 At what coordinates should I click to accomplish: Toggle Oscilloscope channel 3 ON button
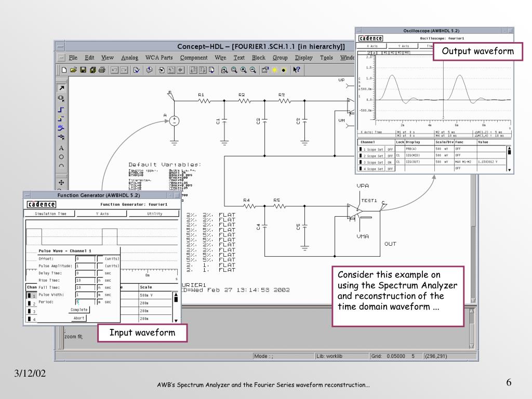pos(390,162)
